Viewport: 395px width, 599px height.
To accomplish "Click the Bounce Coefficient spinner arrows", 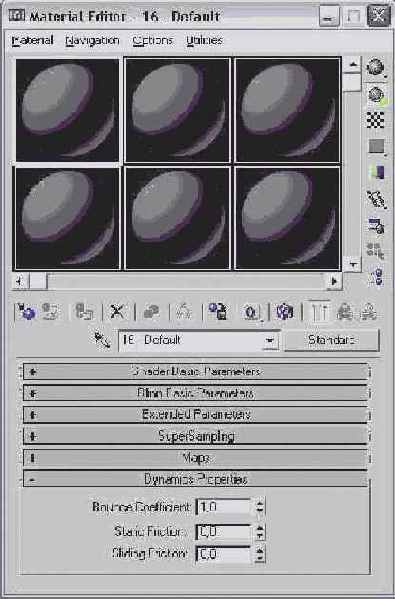I will [x=260, y=507].
